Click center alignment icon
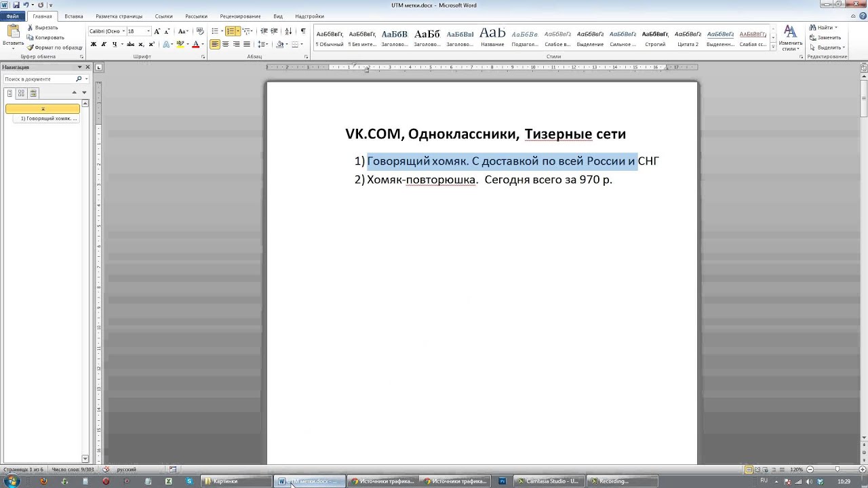This screenshot has width=868, height=488. (226, 44)
